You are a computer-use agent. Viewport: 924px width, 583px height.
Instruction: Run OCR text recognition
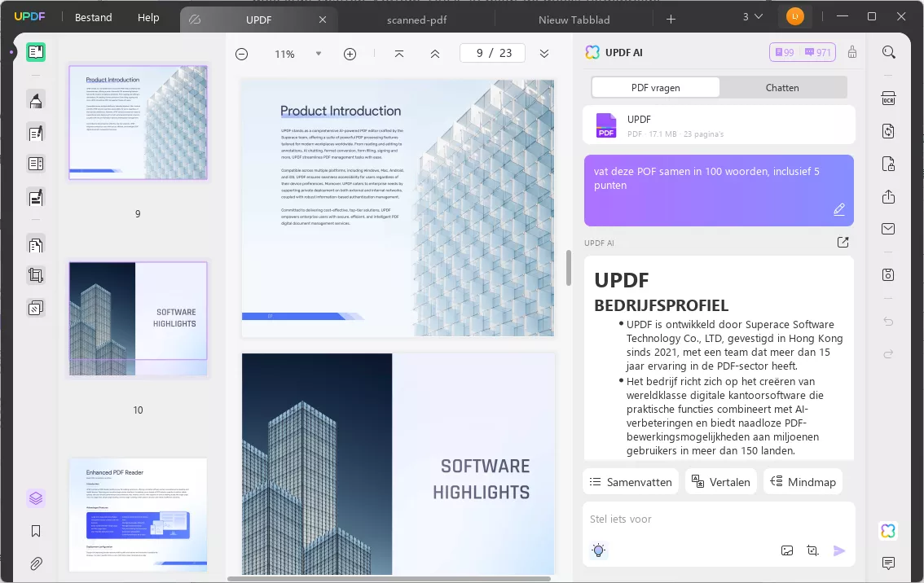889,99
